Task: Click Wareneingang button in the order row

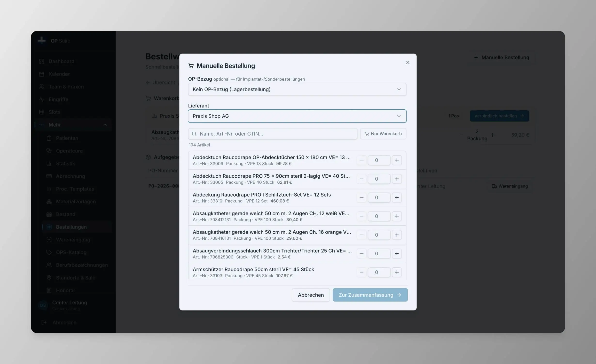Action: [510, 186]
